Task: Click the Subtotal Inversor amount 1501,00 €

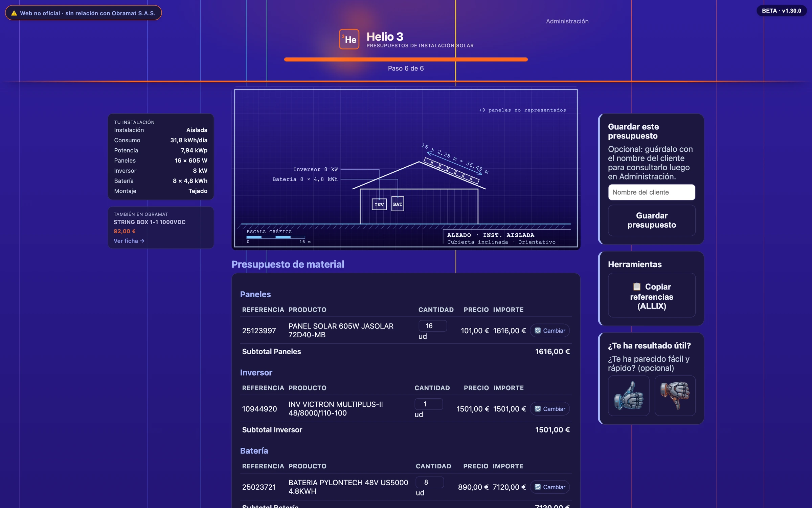Action: (552, 430)
